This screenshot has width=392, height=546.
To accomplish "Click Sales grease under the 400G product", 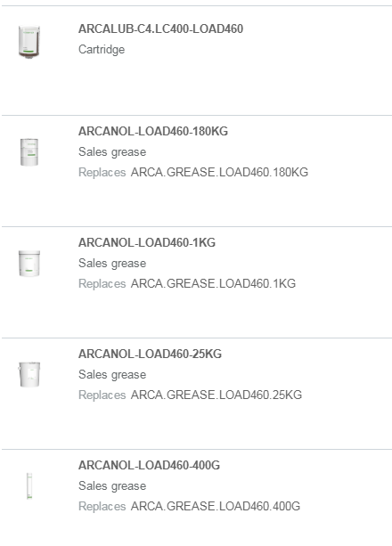I will 112,486.
